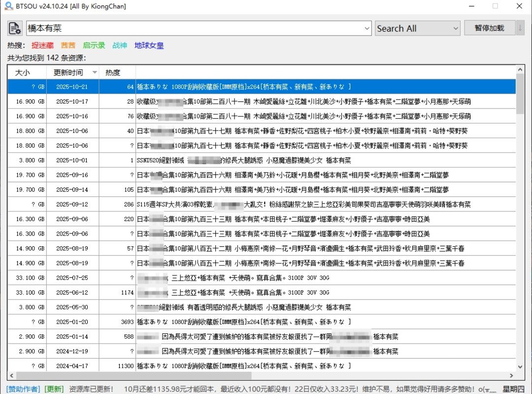Click the horizontal scrollbar right arrow
532x394 pixels.
pos(511,376)
